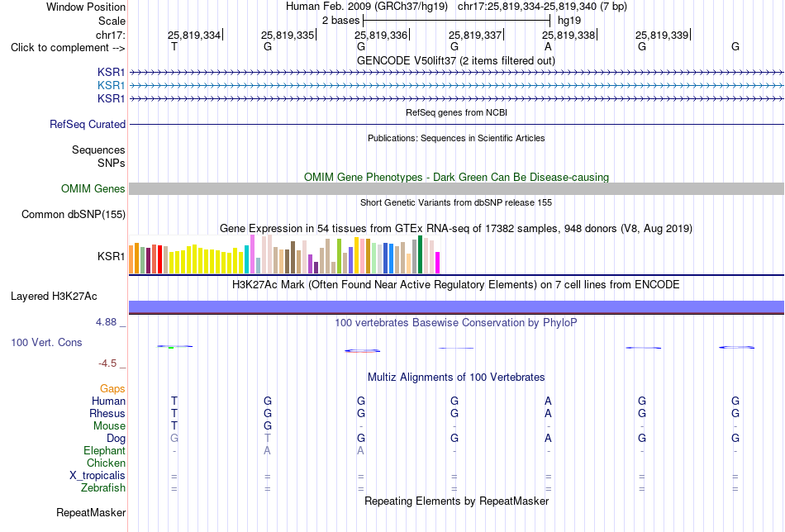
Task: Open the RefSeq Curated track label
Action: (88, 124)
